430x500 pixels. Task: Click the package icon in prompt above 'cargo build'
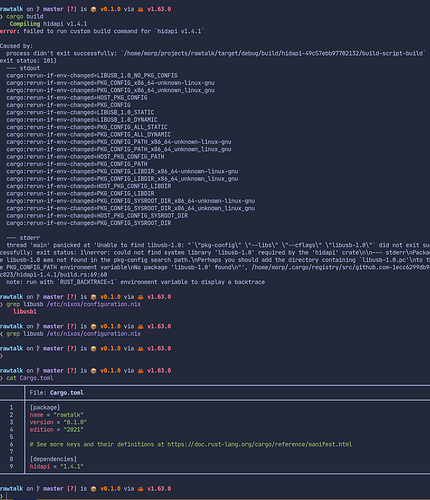pos(94,9)
